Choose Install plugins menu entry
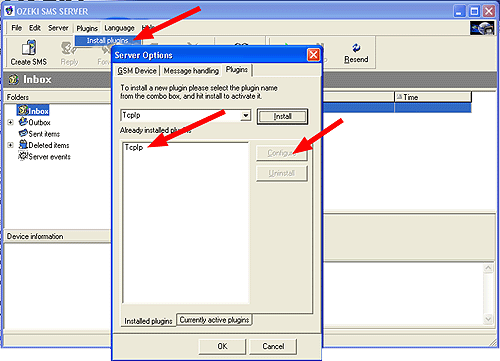This screenshot has width=500, height=361. 107,41
